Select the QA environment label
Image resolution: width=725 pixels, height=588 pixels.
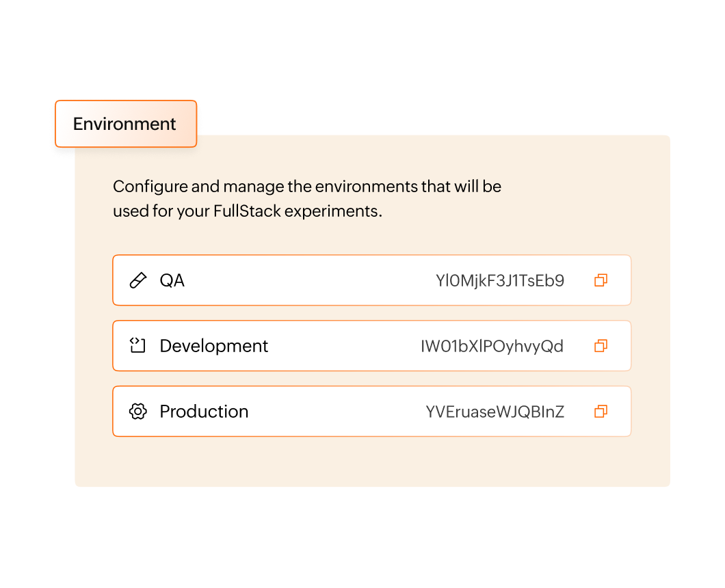[172, 280]
